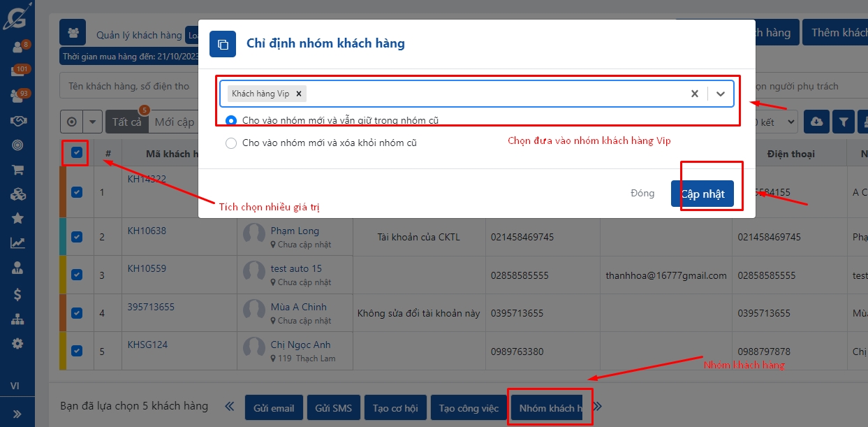Select 'Cho vào nhóm mới và xóa khỏi nhóm cũ'
868x427 pixels.
pos(231,143)
